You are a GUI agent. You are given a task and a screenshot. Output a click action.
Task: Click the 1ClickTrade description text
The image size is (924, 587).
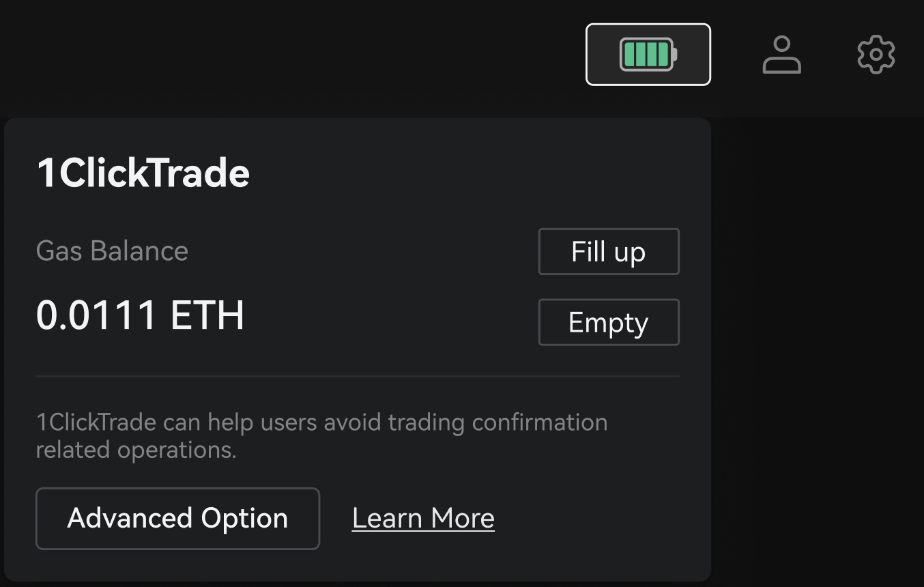pos(321,435)
